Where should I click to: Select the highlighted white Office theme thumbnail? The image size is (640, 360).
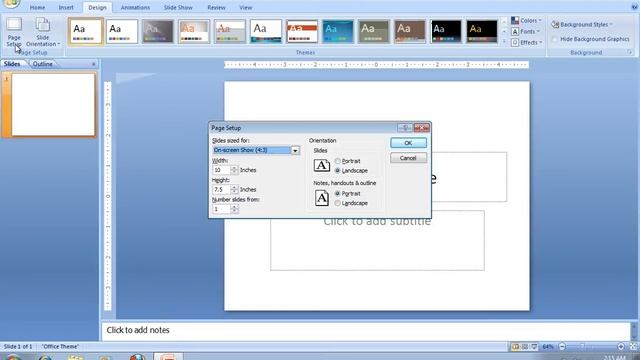pyautogui.click(x=86, y=31)
